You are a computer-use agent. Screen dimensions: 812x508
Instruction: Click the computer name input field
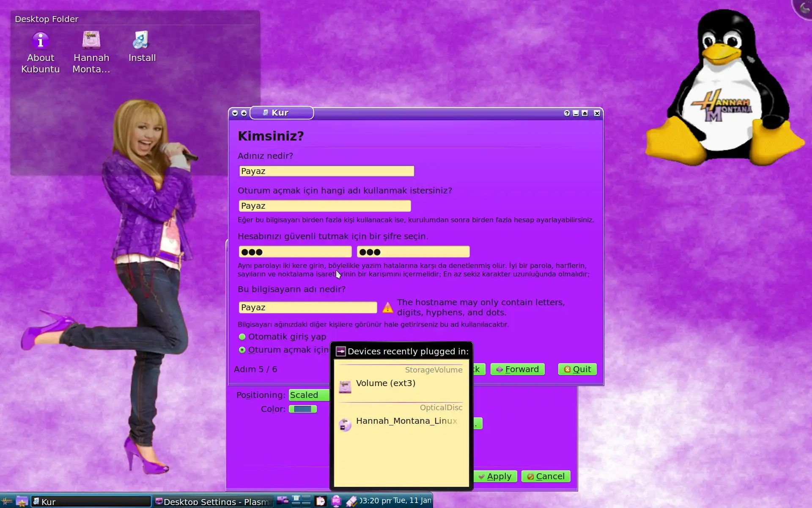click(x=307, y=308)
